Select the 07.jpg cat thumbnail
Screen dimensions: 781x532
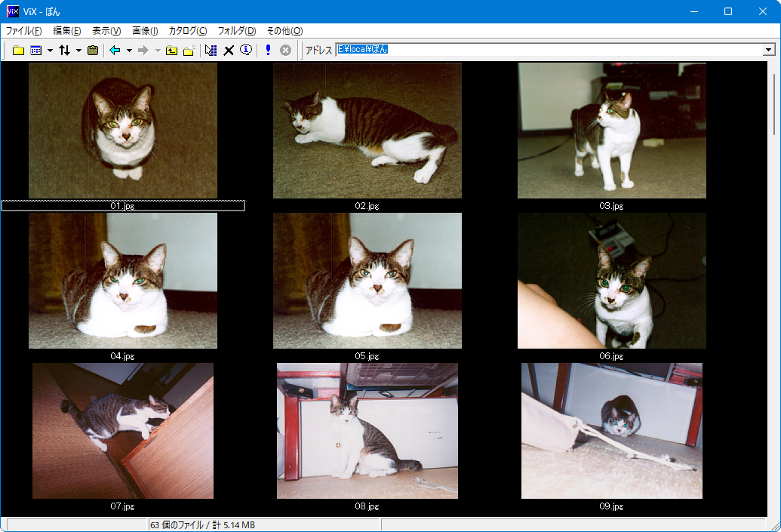122,431
